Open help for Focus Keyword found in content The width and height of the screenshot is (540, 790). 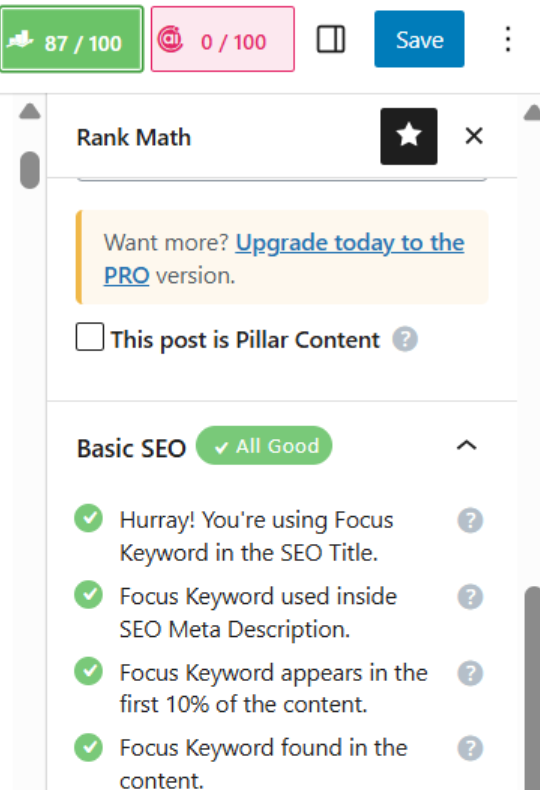470,749
